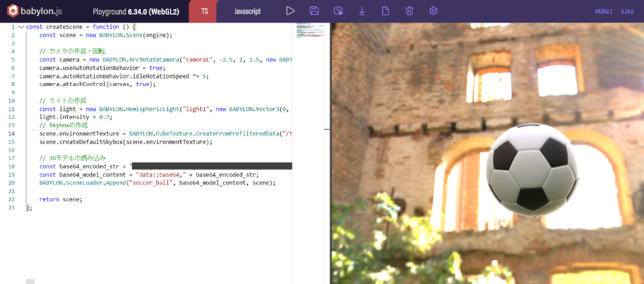Screen dimensions: 644x284
Task: Download the playground as zip
Action: (x=362, y=11)
